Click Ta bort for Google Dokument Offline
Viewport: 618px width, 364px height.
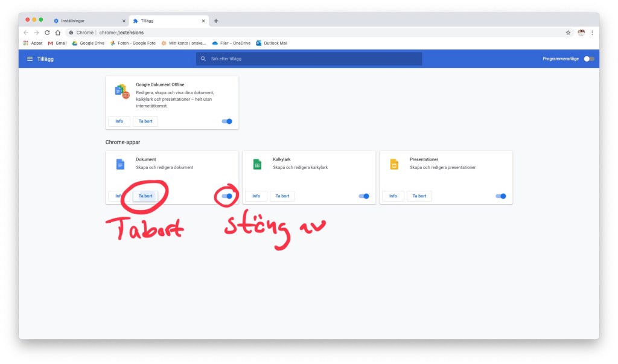[145, 121]
